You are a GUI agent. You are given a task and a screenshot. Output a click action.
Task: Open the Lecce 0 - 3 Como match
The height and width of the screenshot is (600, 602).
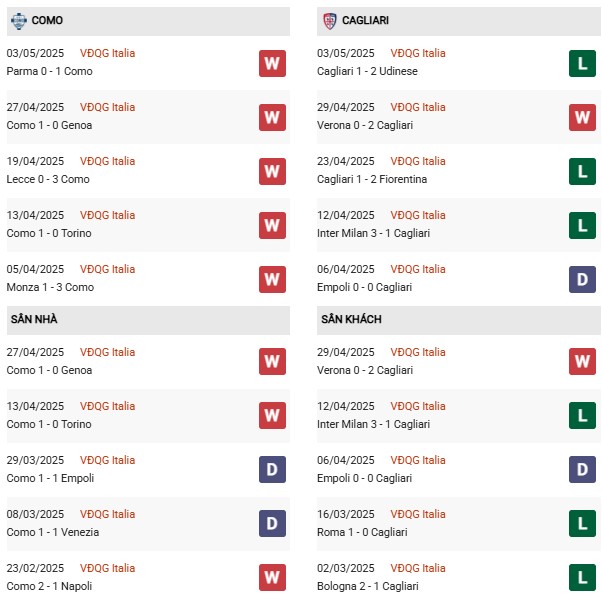[x=48, y=179]
